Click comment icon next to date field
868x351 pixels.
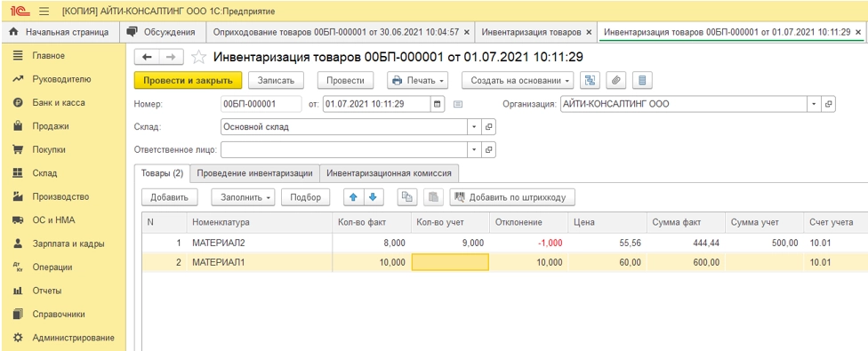tap(458, 104)
